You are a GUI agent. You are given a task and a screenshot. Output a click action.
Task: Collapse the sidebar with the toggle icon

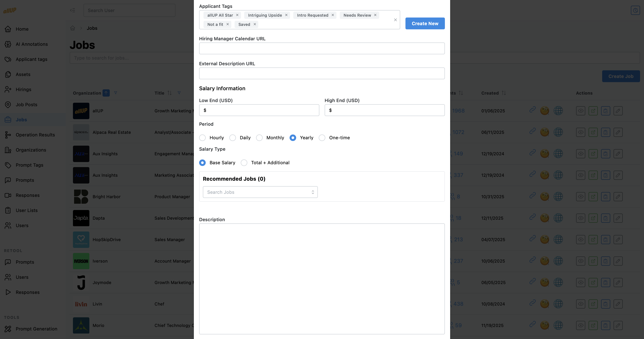coord(73,10)
